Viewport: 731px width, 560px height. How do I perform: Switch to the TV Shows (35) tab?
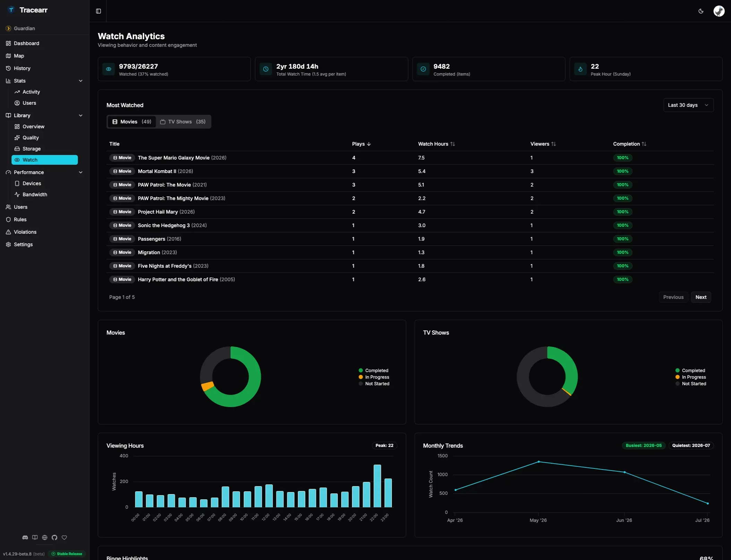click(183, 122)
